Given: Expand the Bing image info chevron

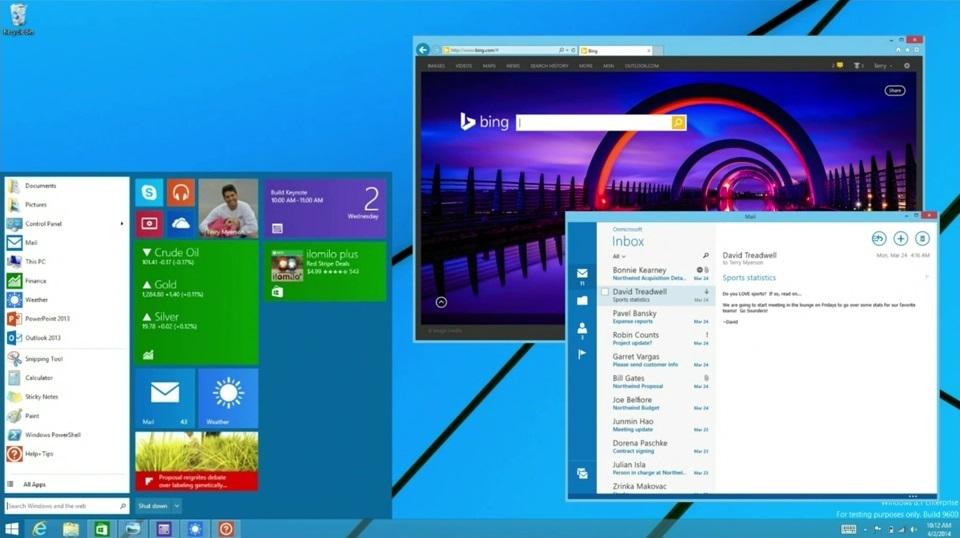Looking at the screenshot, I should pyautogui.click(x=441, y=302).
